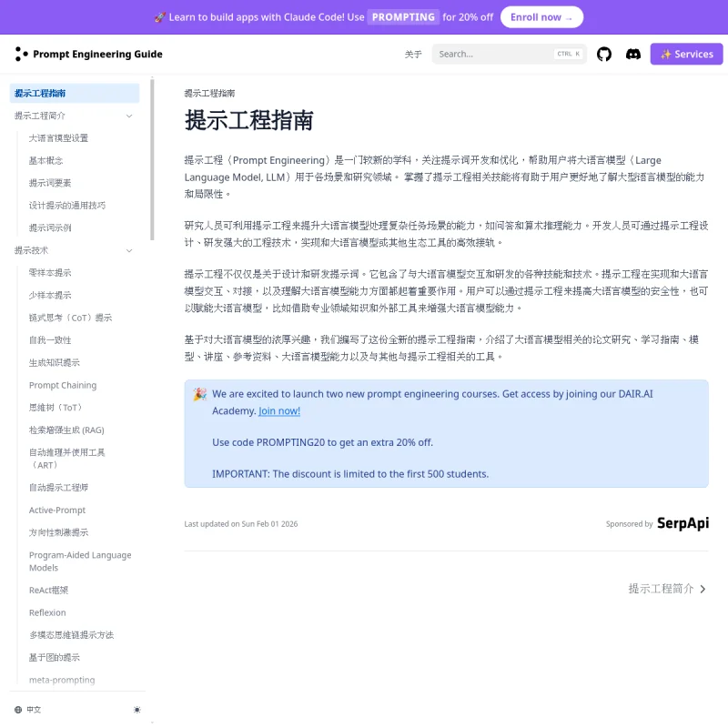Click the Enroll now banner button

[x=541, y=17]
